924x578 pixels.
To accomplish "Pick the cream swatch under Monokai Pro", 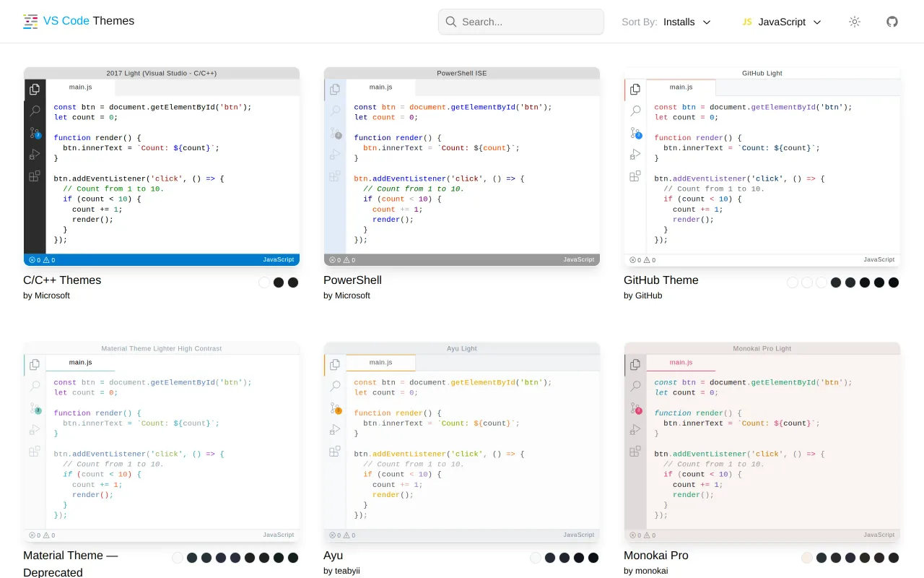I will click(x=807, y=558).
